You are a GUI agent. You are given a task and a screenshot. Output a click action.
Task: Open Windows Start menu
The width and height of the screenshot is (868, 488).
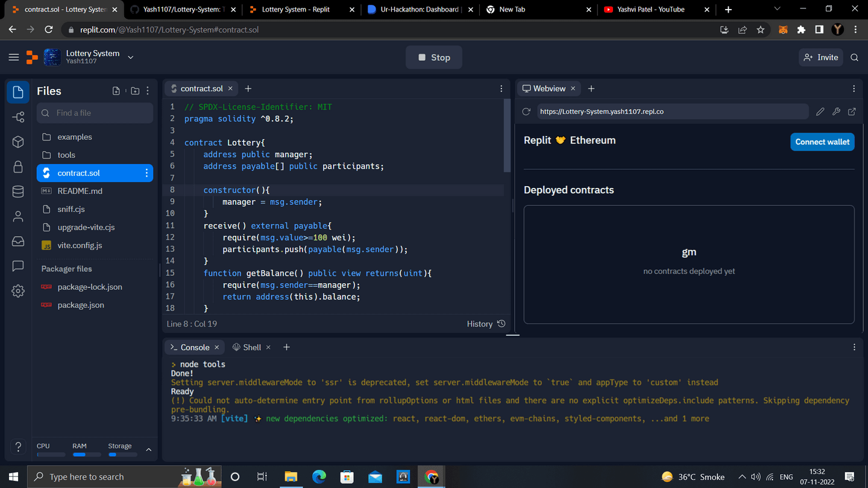13,477
